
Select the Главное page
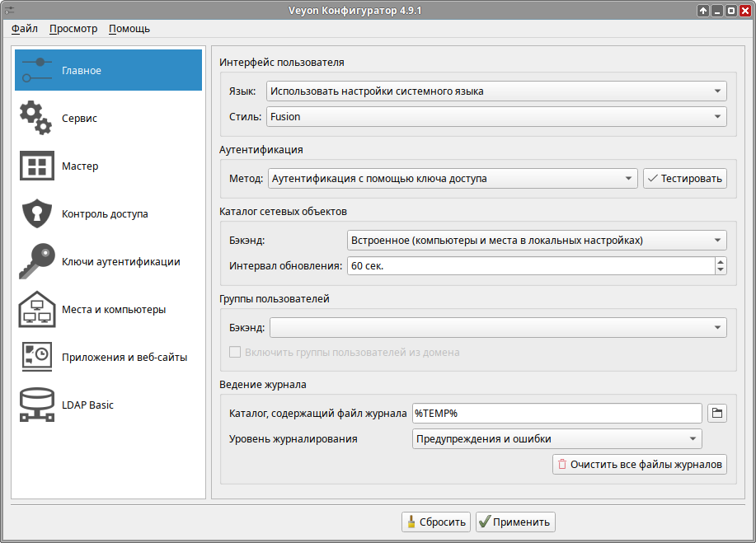109,70
